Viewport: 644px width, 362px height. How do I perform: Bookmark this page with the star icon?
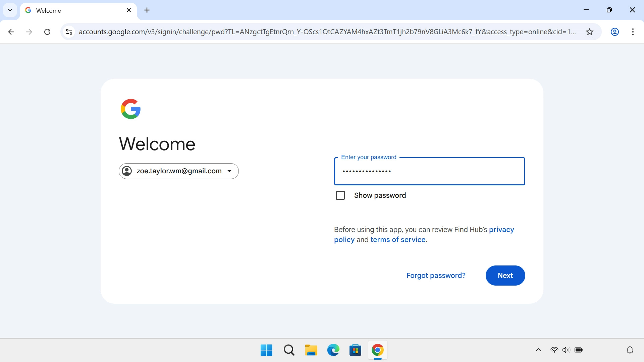pos(589,32)
